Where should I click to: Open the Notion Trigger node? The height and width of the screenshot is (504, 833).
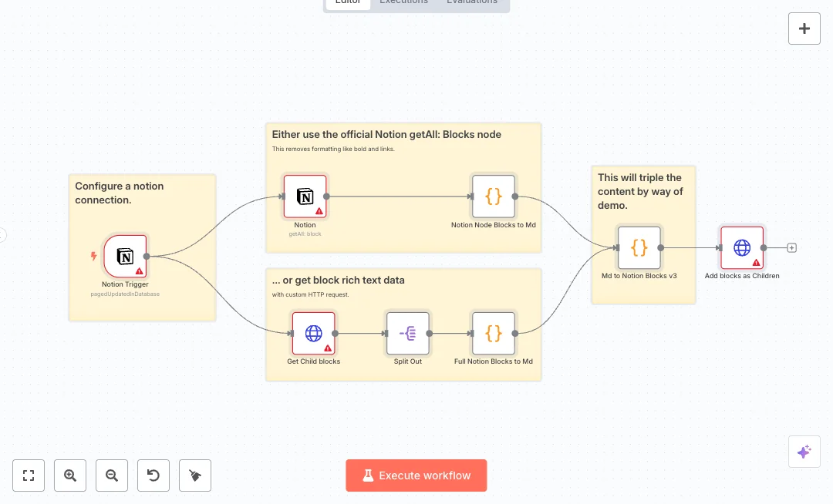pyautogui.click(x=125, y=256)
